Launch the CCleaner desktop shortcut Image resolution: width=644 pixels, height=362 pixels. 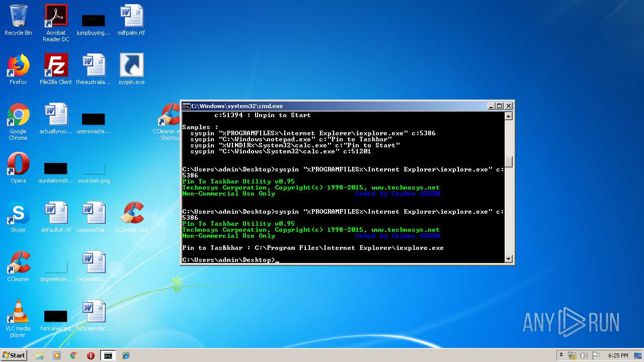point(18,266)
